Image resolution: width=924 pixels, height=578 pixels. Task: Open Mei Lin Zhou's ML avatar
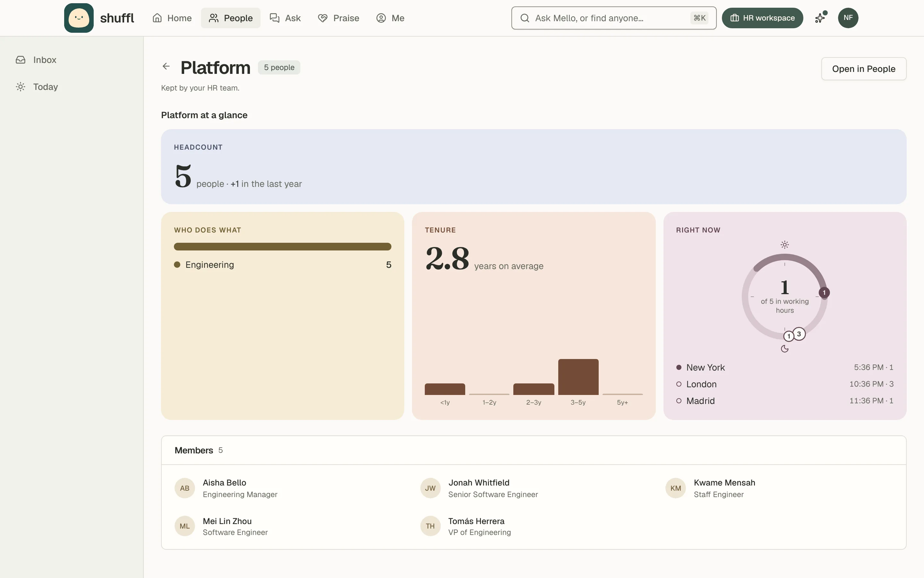pyautogui.click(x=185, y=526)
